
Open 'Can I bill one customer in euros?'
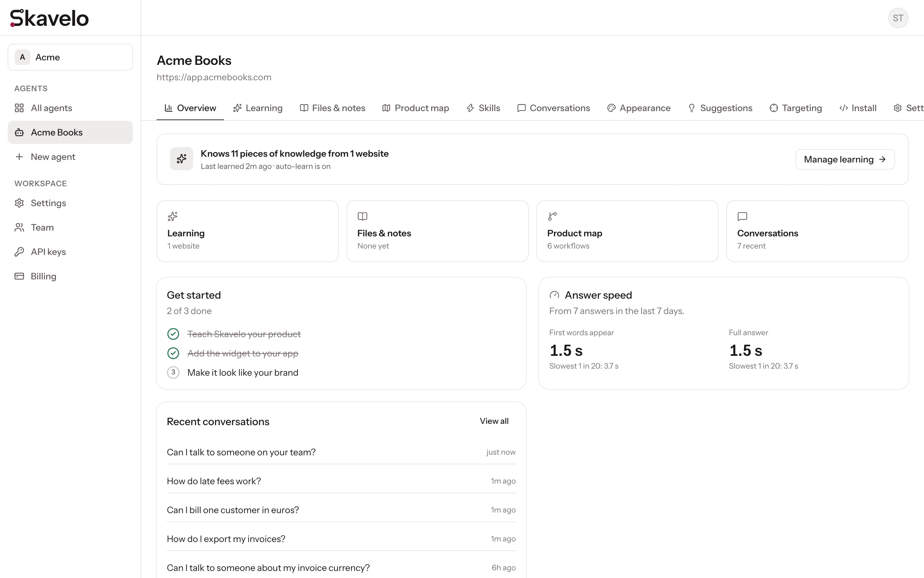[x=341, y=510]
